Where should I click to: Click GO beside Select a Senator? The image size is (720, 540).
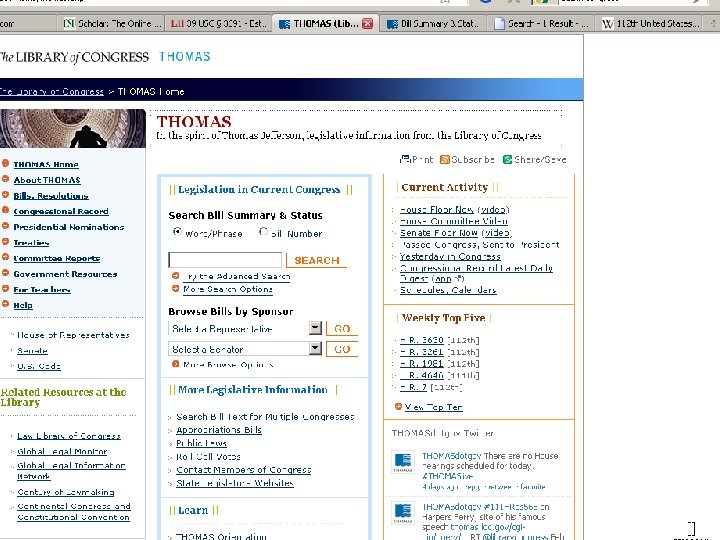coord(342,349)
